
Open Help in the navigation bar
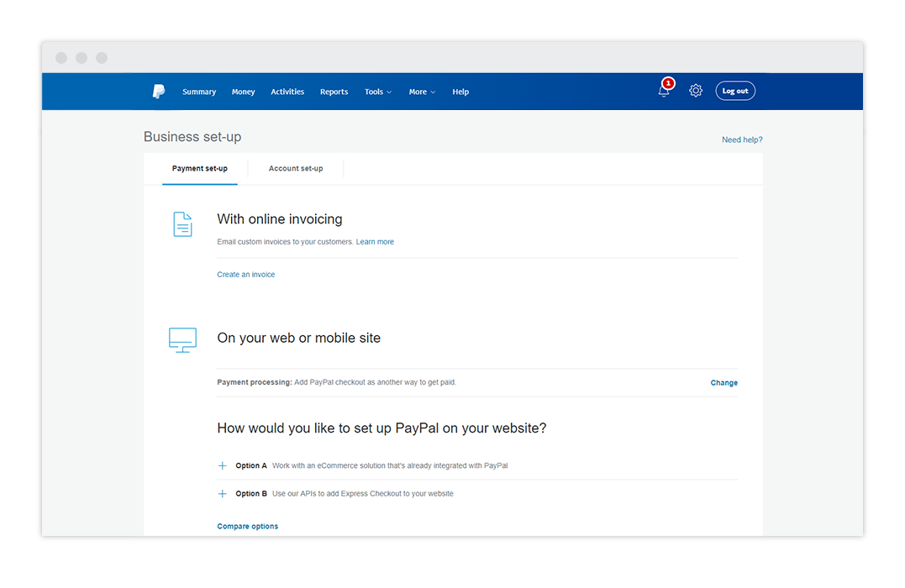(x=460, y=92)
